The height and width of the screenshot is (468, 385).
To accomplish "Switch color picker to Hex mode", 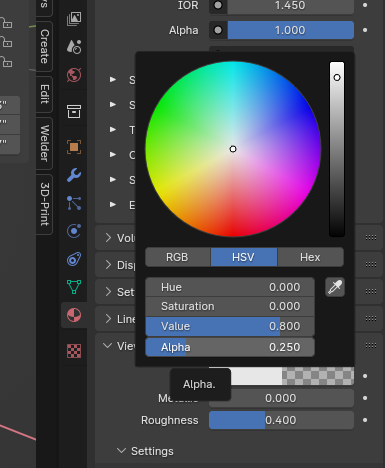I will pos(310,257).
